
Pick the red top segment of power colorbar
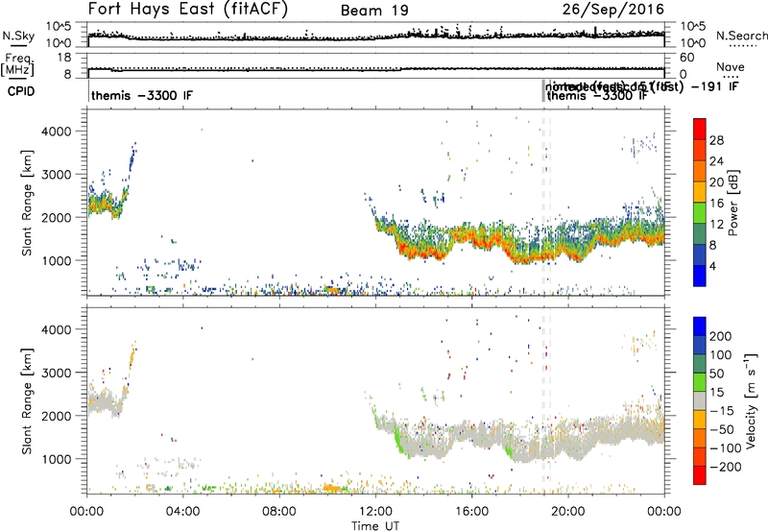click(700, 130)
